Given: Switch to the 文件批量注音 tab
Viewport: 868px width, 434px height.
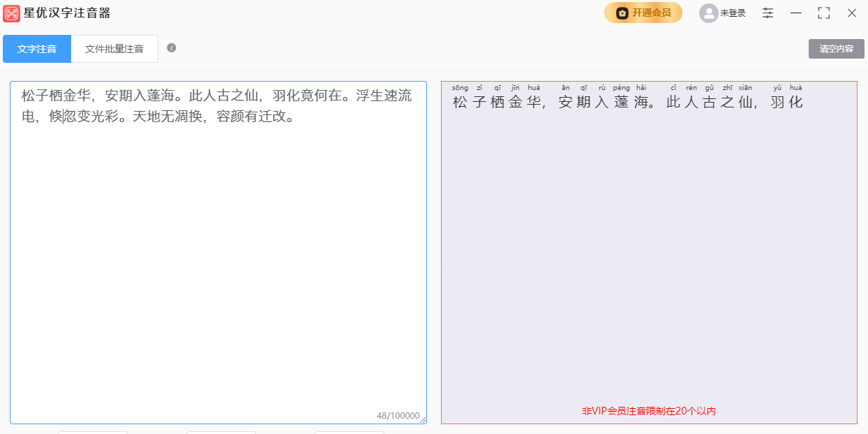Looking at the screenshot, I should point(114,49).
